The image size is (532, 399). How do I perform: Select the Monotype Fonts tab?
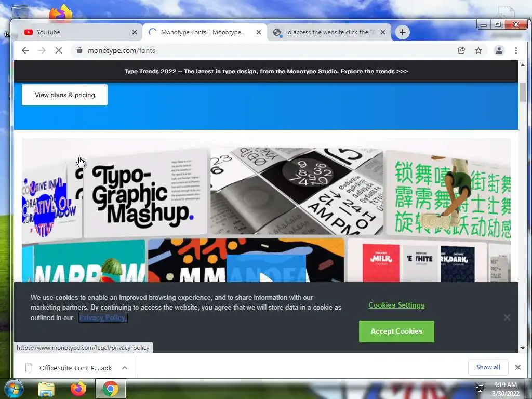tap(205, 32)
